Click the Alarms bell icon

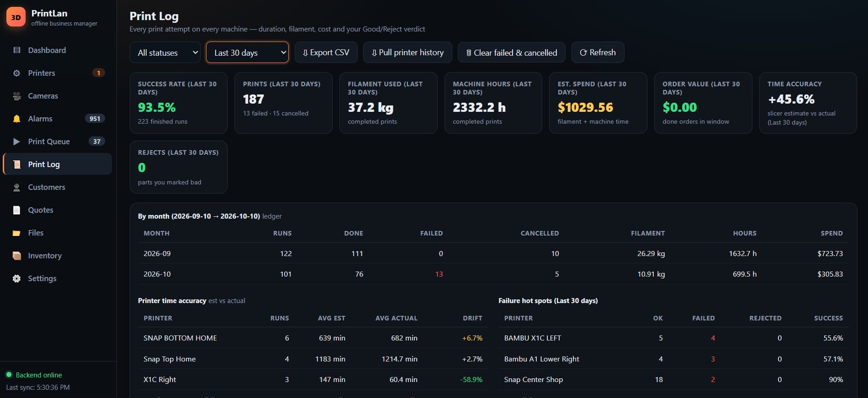(17, 119)
